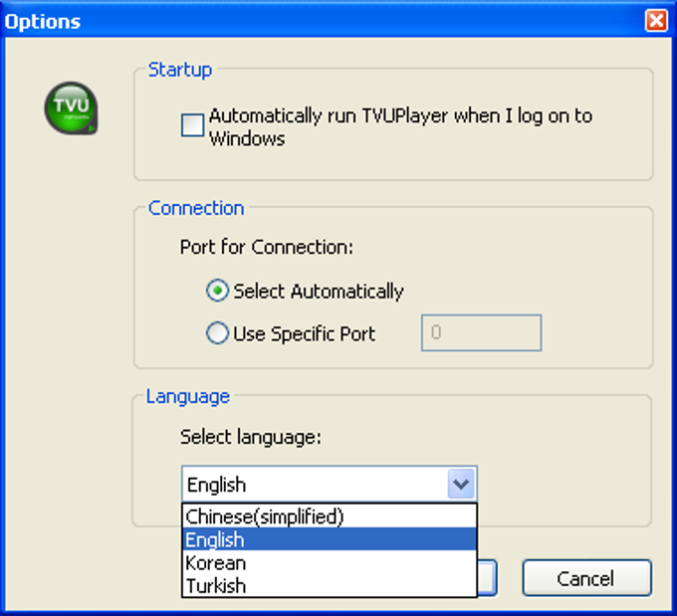
Task: Pick Korean from language list
Action: pos(330,563)
